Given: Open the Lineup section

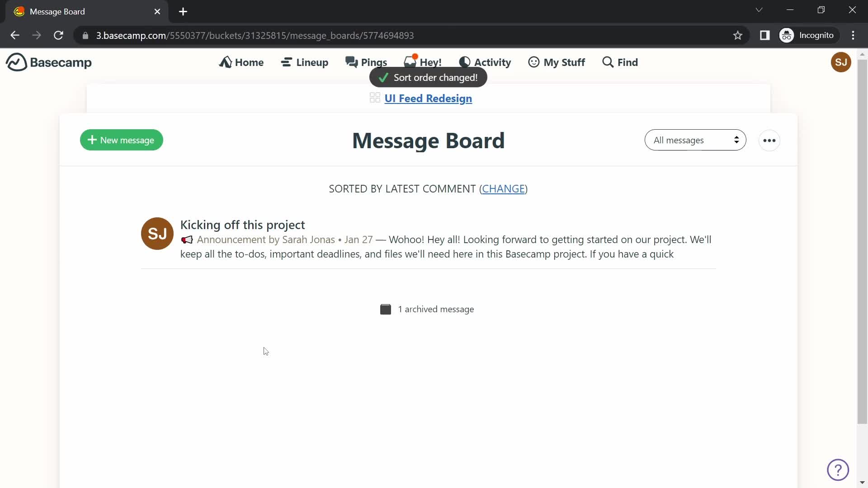Looking at the screenshot, I should (x=306, y=62).
